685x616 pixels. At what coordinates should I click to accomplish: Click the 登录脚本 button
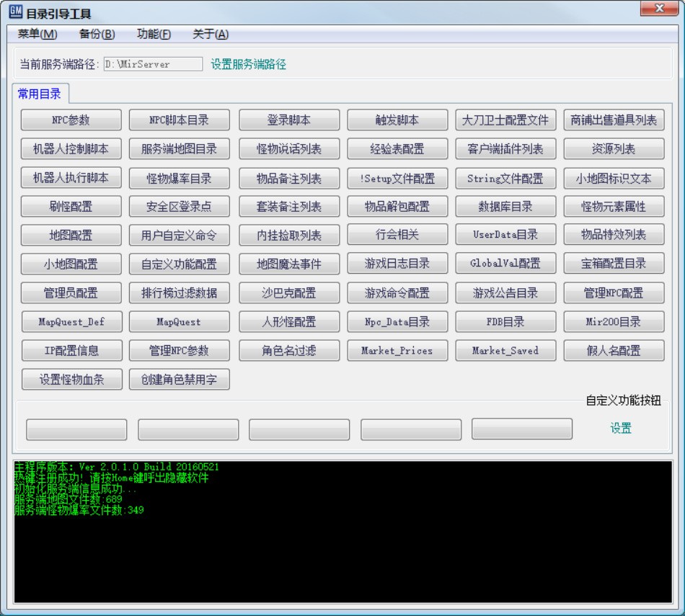[288, 120]
